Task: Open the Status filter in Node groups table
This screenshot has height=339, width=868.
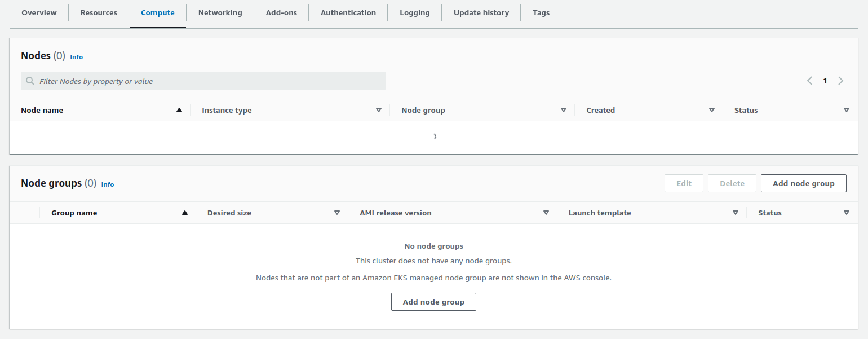Action: [x=847, y=213]
